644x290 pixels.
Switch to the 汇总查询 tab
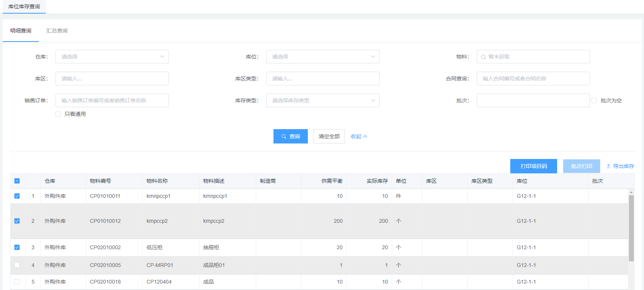coord(57,31)
